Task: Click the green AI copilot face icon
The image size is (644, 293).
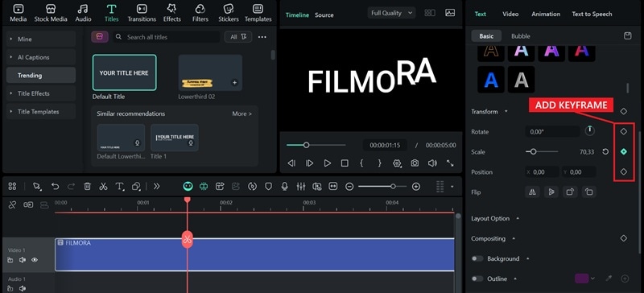Action: [x=188, y=187]
